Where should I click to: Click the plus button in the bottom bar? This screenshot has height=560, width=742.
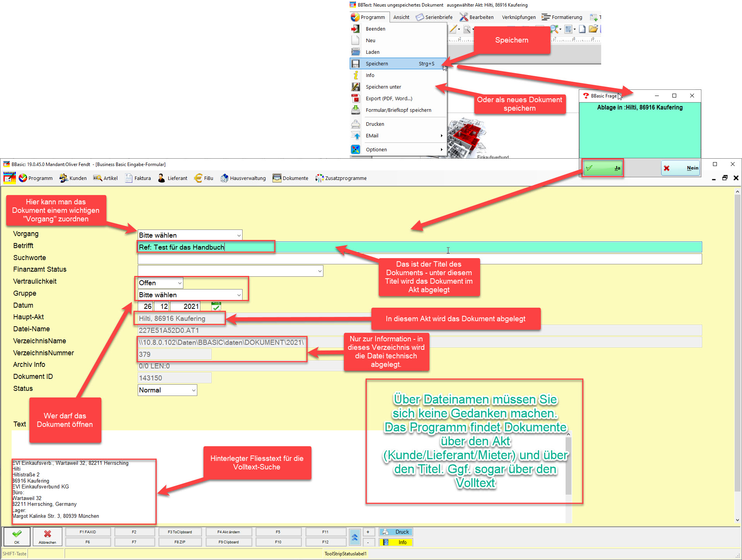(x=368, y=532)
